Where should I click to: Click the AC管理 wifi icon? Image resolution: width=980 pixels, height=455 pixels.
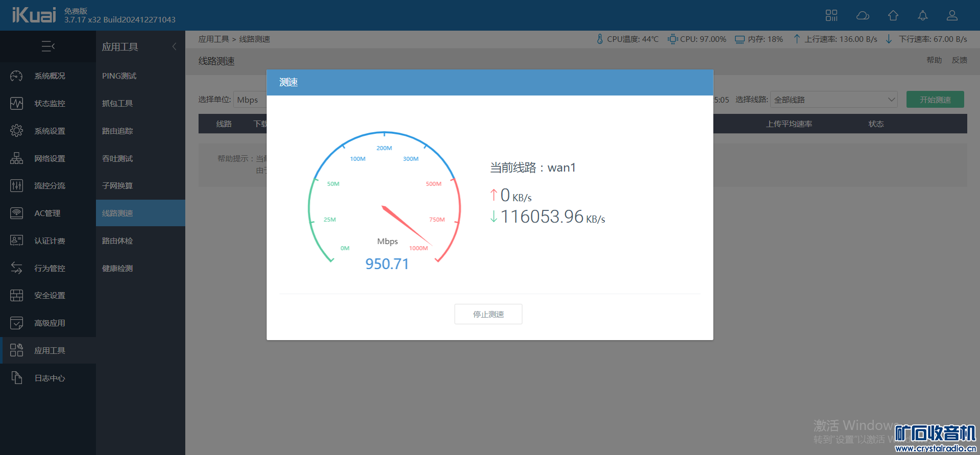(16, 213)
